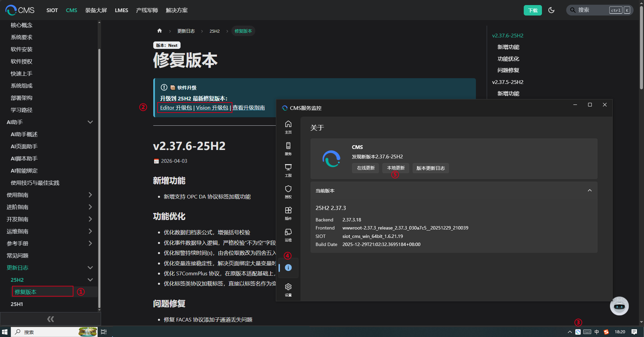This screenshot has width=644, height=337.
Task: Open the 服务 services panel icon
Action: pyautogui.click(x=288, y=148)
